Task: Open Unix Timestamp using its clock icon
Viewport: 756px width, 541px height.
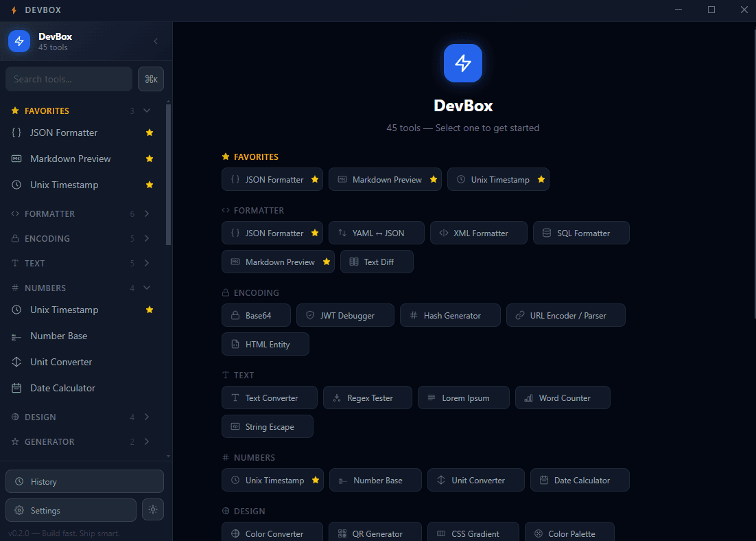Action: [x=15, y=185]
